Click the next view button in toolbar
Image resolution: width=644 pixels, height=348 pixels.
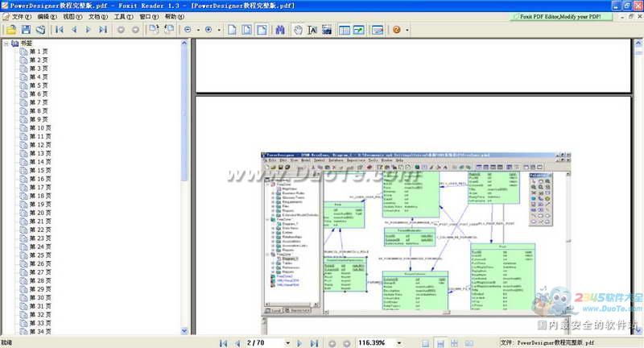135,30
